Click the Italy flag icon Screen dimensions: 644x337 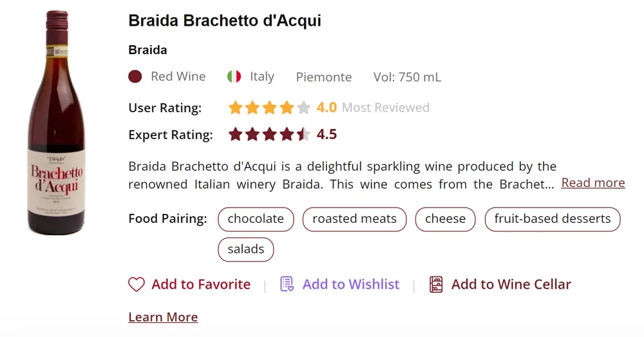(234, 77)
